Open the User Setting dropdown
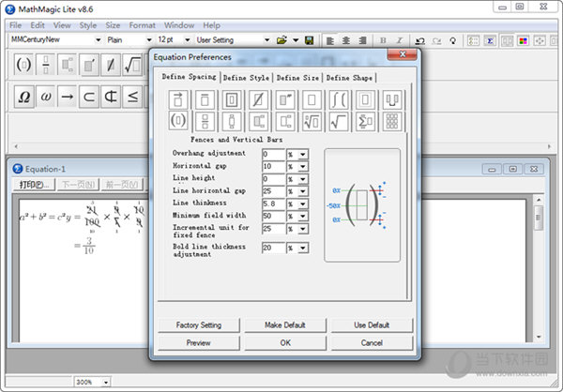This screenshot has height=392, width=563. pos(266,39)
